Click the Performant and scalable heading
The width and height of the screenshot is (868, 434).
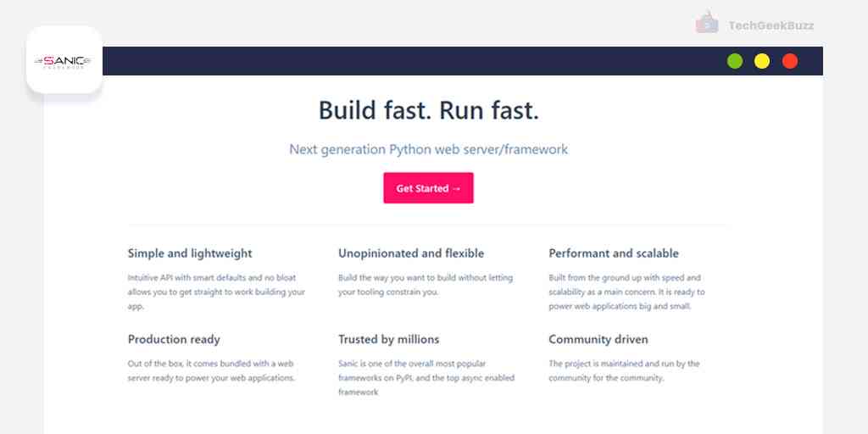click(613, 253)
